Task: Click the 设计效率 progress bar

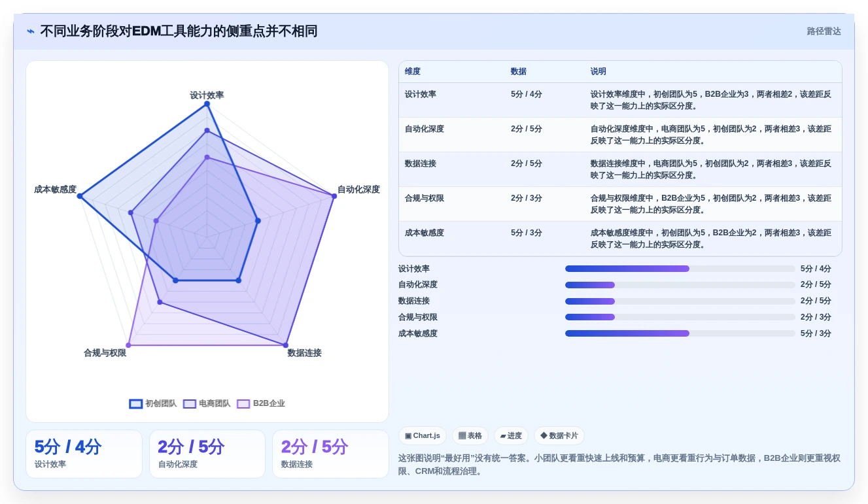Action: (x=680, y=269)
